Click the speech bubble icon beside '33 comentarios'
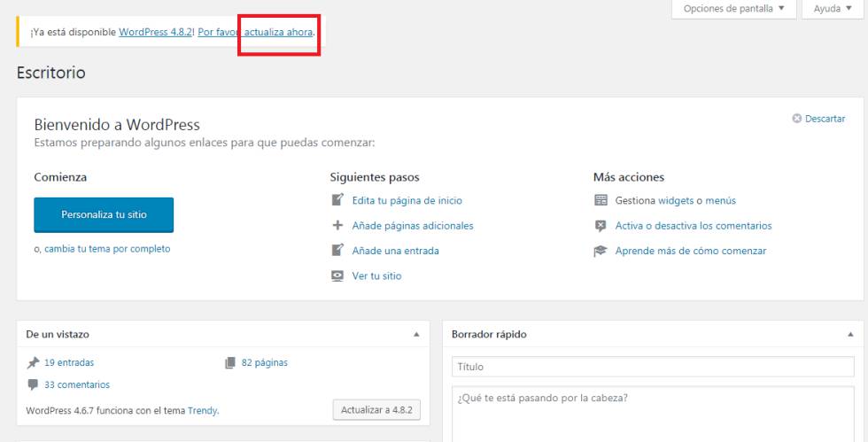This screenshot has width=868, height=442. [34, 384]
